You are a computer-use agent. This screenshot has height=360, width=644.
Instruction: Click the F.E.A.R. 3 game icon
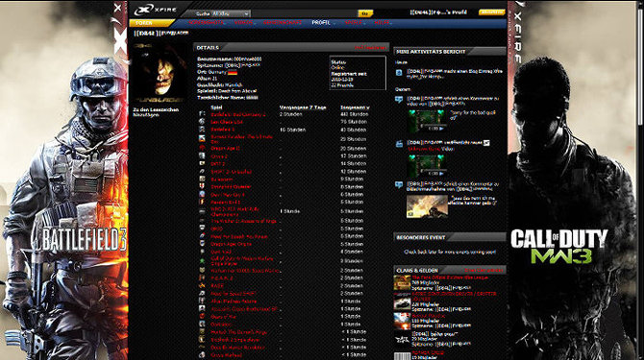(x=202, y=278)
